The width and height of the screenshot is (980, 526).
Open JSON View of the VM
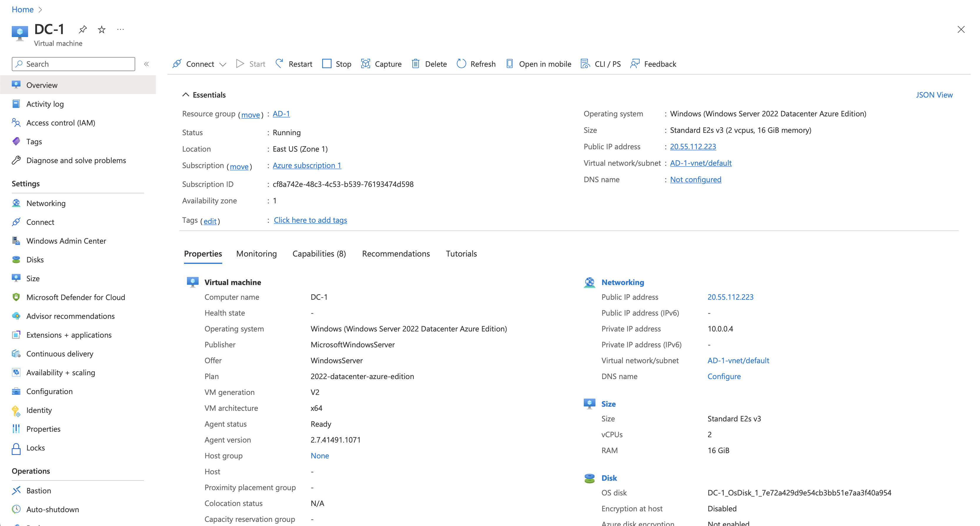click(934, 94)
